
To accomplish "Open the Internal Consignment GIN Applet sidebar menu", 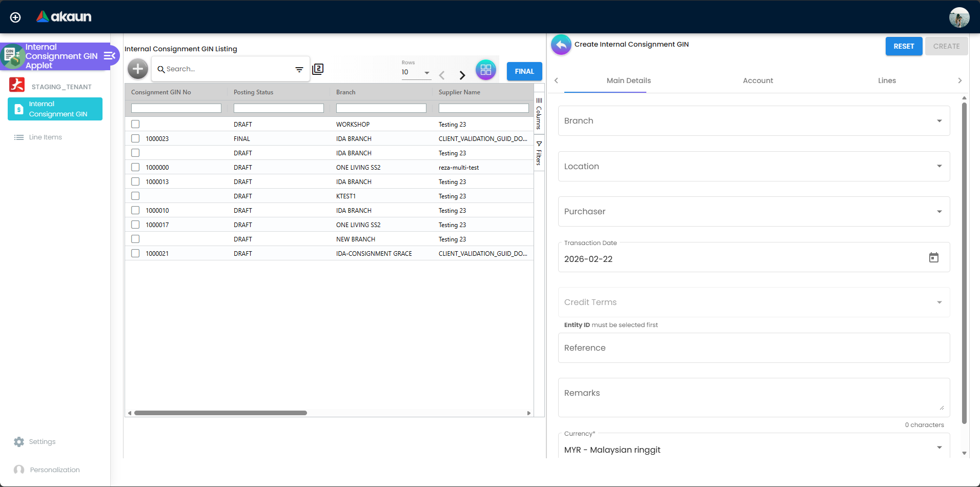I will coord(109,56).
